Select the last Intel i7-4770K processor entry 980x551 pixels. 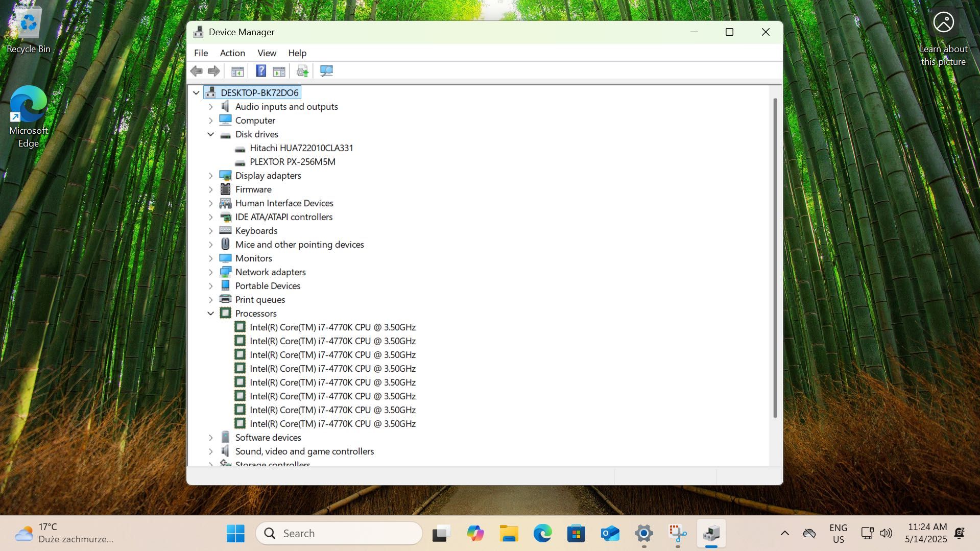(332, 424)
